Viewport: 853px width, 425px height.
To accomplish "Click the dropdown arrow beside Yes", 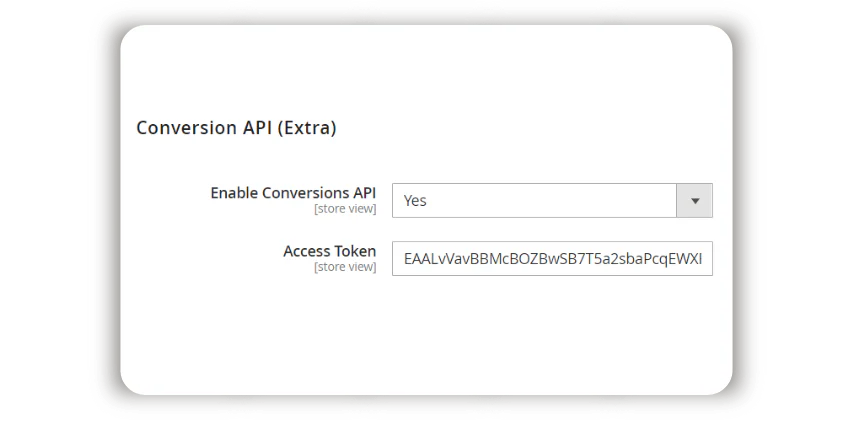I will [695, 200].
